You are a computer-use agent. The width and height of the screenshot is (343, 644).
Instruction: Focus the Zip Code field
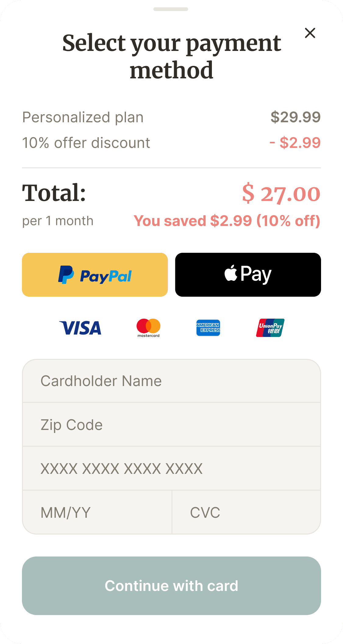click(171, 425)
